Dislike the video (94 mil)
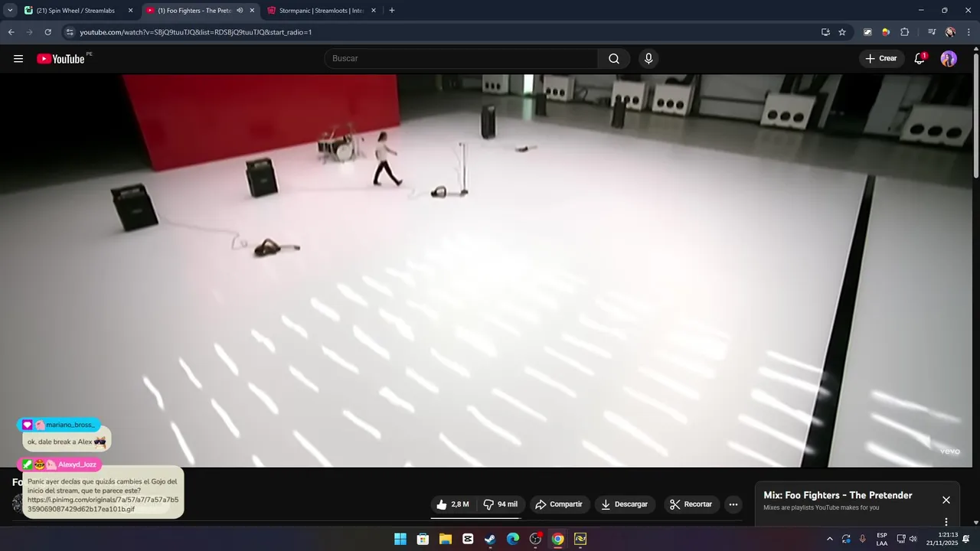This screenshot has height=551, width=980. (500, 504)
